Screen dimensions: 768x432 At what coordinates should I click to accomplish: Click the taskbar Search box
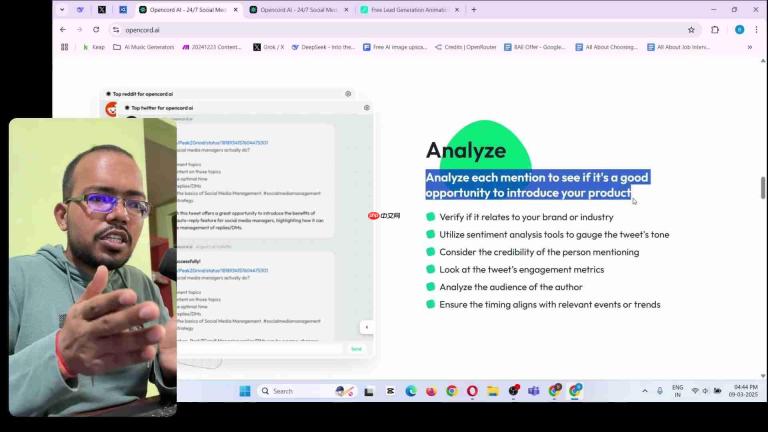click(294, 391)
